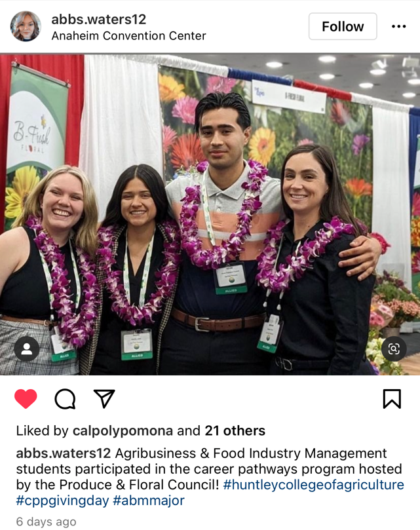Tap the post photo of four students
Screen dimensions: 420x530
point(210,215)
